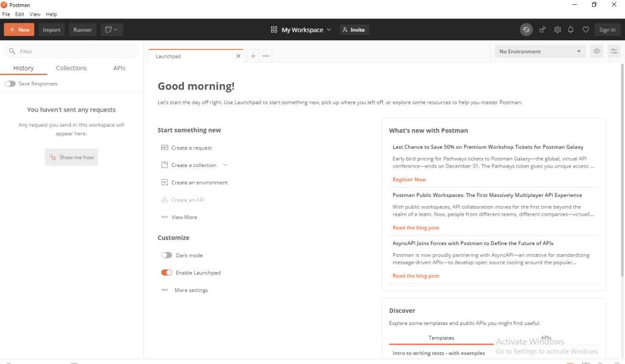Disable the Enable Launchpad toggle
The image size is (625, 364).
pyautogui.click(x=166, y=273)
